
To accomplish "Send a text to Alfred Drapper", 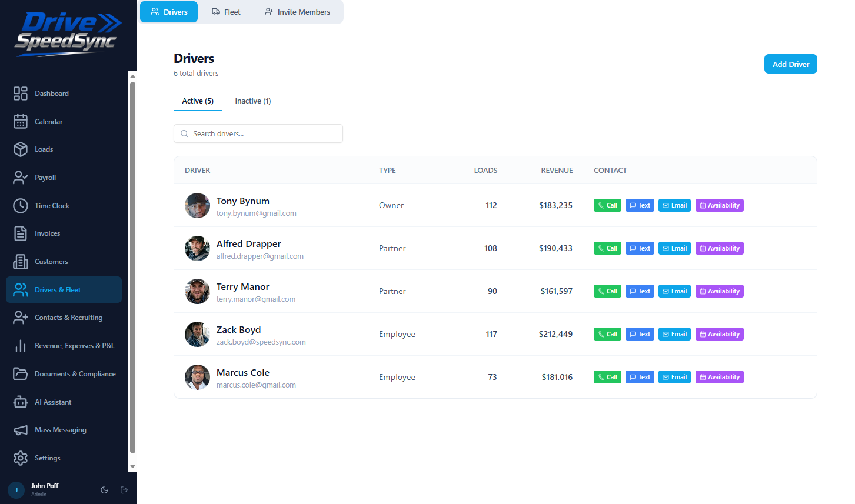I will point(640,248).
